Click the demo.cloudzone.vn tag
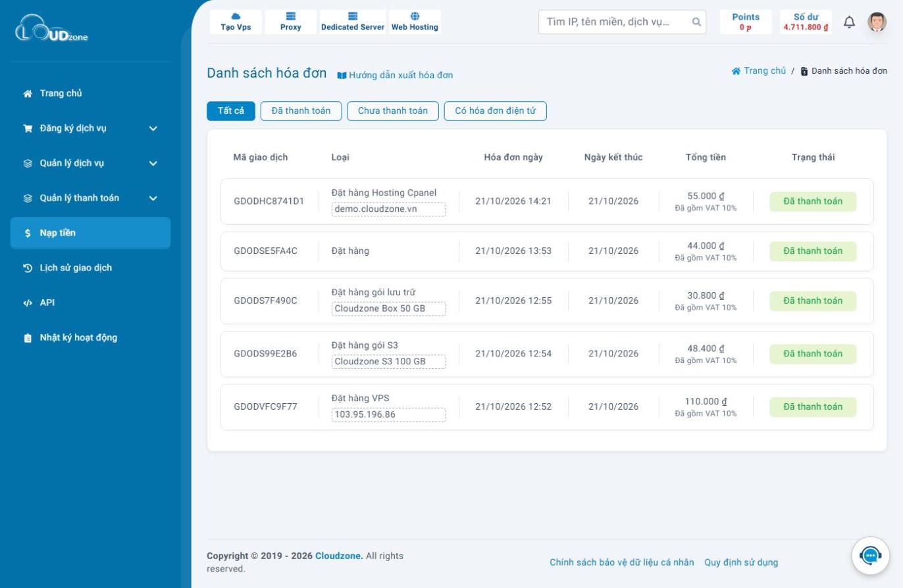 (388, 209)
